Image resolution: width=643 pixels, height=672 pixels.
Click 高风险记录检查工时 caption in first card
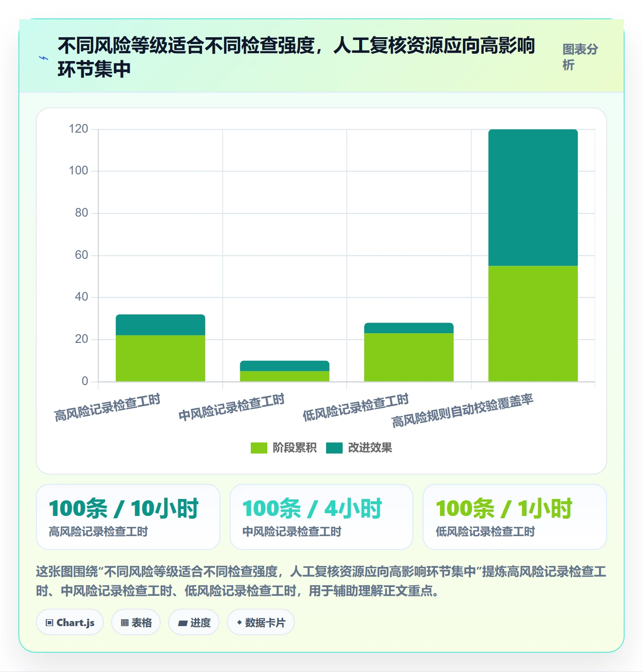click(x=98, y=532)
